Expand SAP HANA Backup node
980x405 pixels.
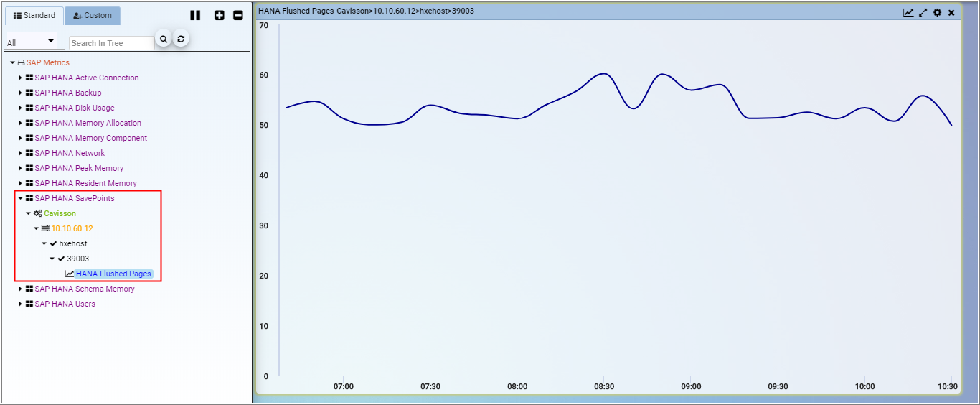(x=21, y=93)
